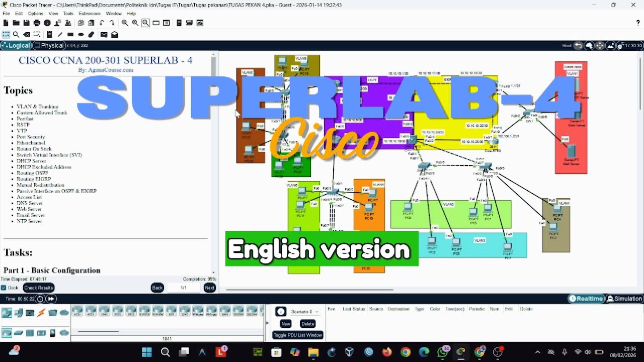644x362 pixels.
Task: Choose the Delete tool icon
Action: (27, 35)
